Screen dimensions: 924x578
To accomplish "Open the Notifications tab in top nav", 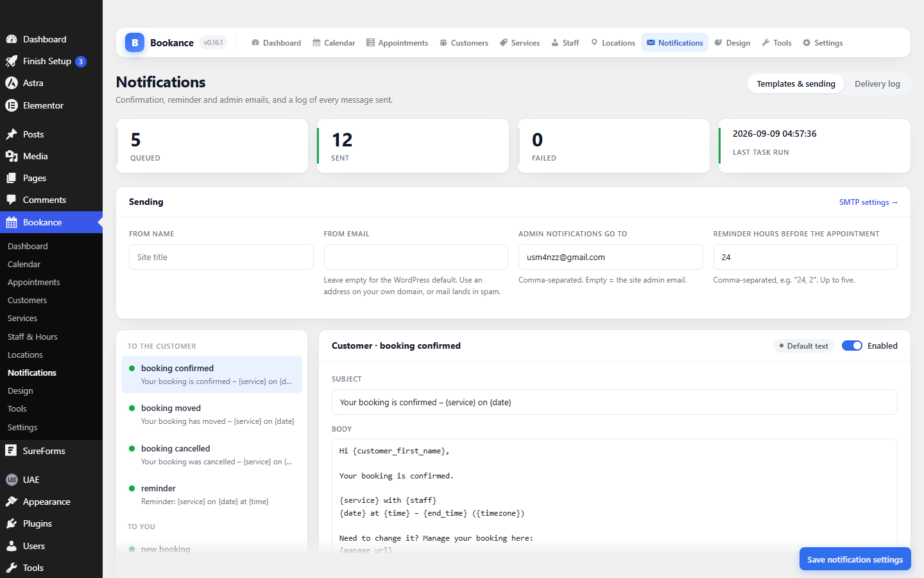I will pyautogui.click(x=674, y=42).
